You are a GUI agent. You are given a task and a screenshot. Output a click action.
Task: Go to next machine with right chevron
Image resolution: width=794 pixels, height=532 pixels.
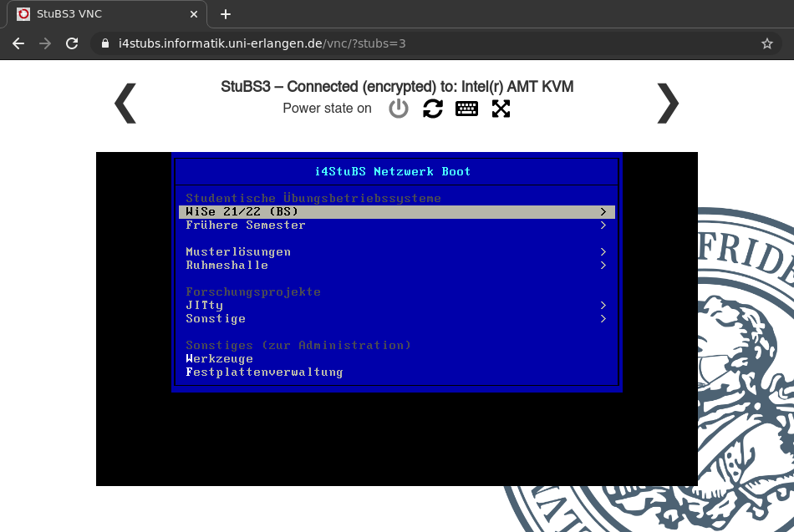click(668, 104)
